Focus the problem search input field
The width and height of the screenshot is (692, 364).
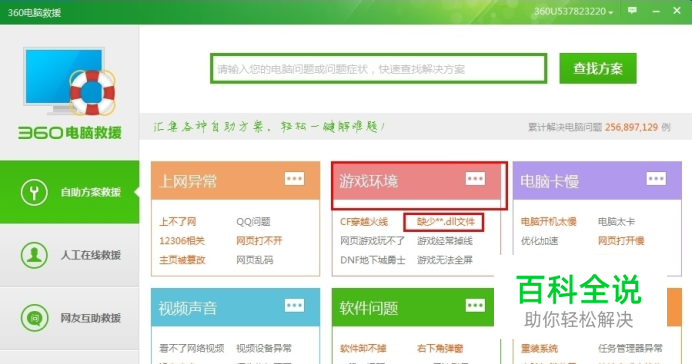click(x=379, y=68)
